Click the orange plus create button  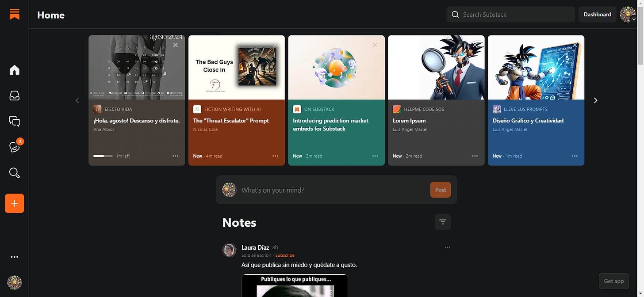(x=15, y=203)
